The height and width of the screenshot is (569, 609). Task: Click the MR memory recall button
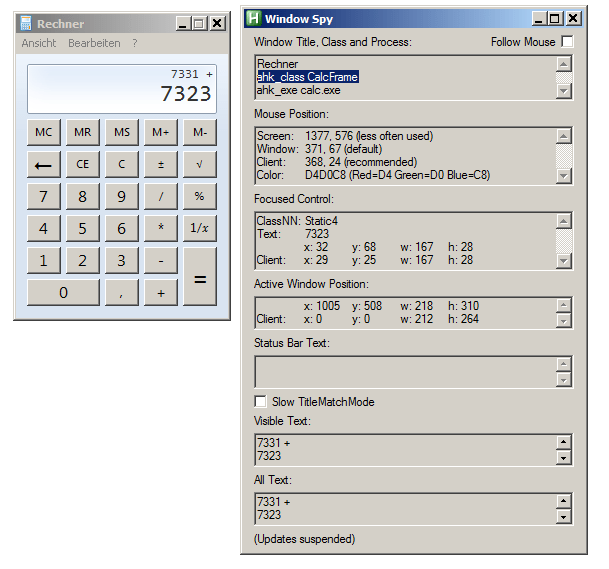[83, 132]
